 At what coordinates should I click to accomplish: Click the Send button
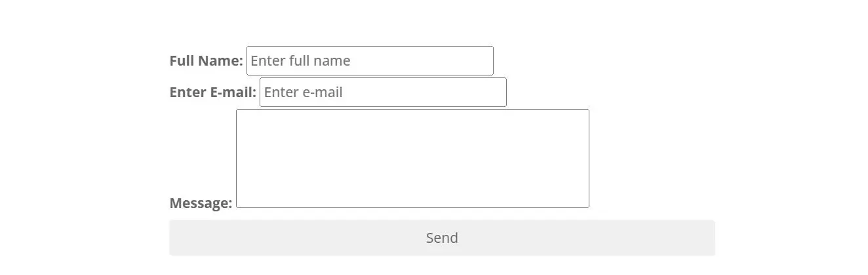pos(442,238)
